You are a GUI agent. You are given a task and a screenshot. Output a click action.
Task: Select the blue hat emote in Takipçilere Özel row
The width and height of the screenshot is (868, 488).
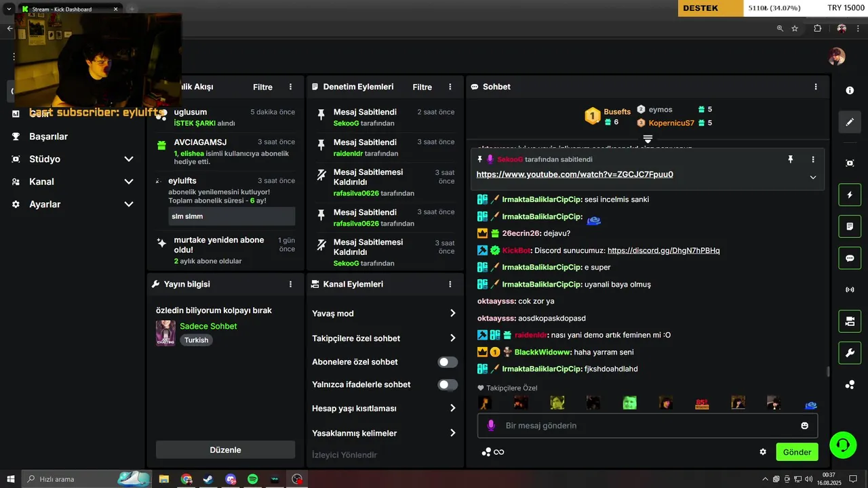[x=811, y=405]
